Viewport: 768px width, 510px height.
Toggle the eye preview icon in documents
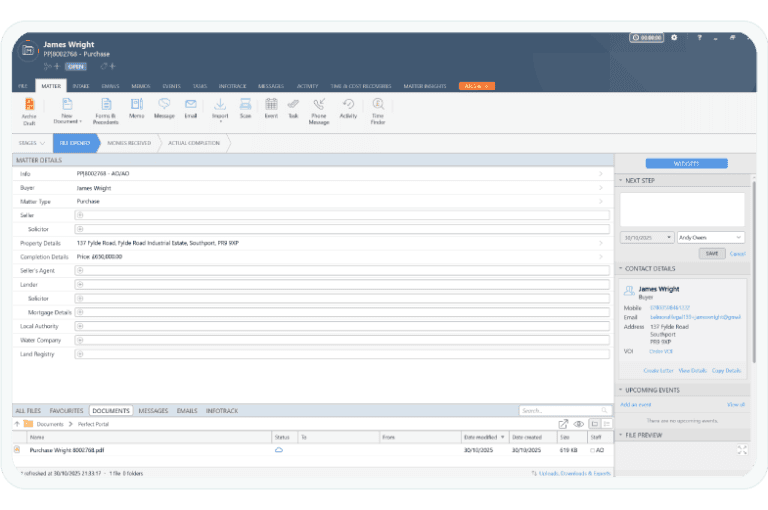click(577, 424)
